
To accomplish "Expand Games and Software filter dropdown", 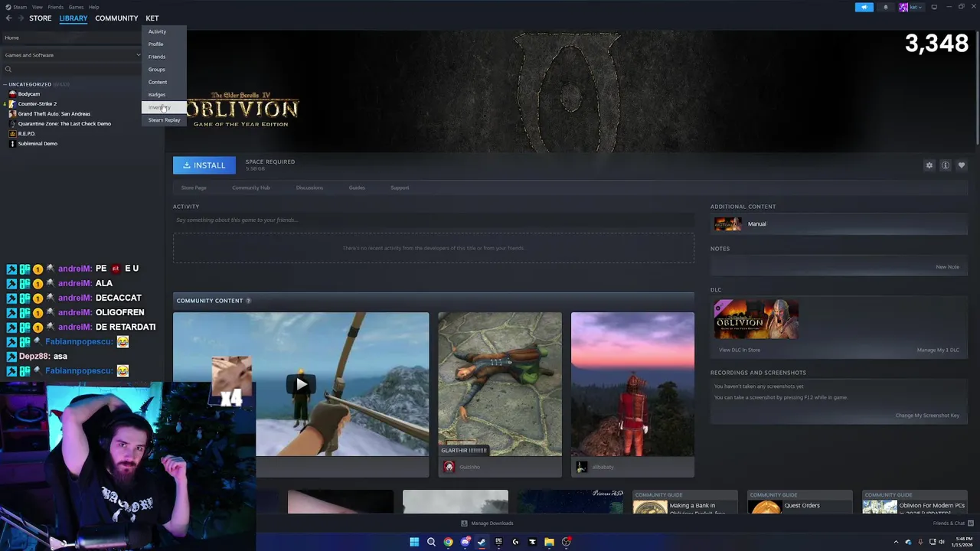I will [139, 55].
